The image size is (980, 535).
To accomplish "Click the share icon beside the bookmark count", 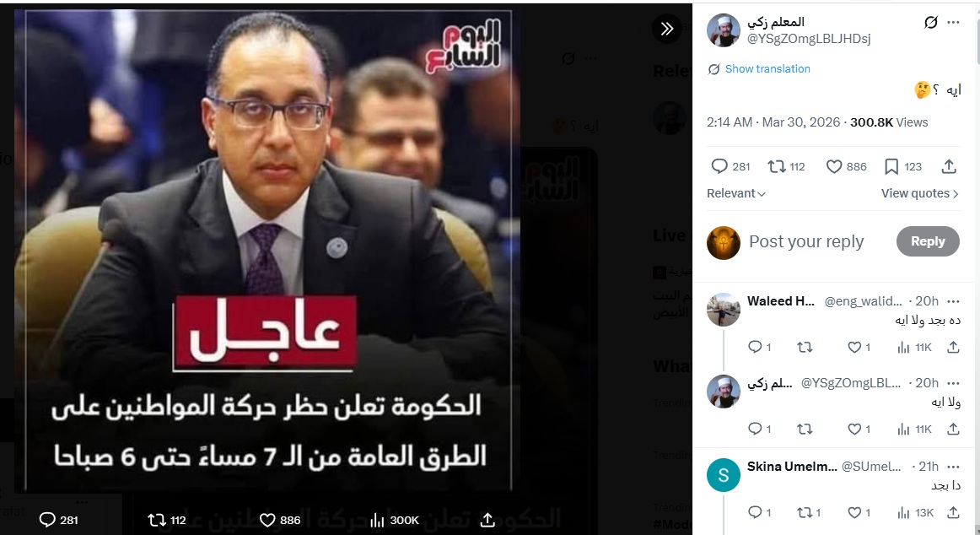I will pos(949,167).
